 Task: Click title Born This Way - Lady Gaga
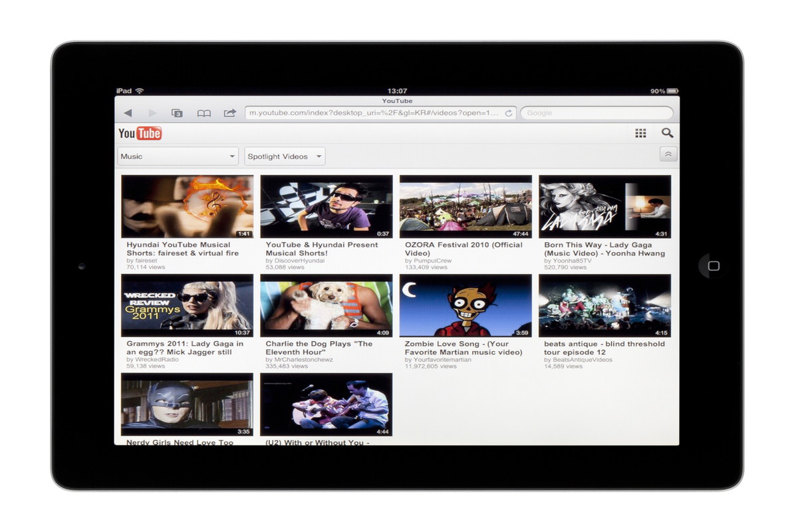(x=604, y=249)
